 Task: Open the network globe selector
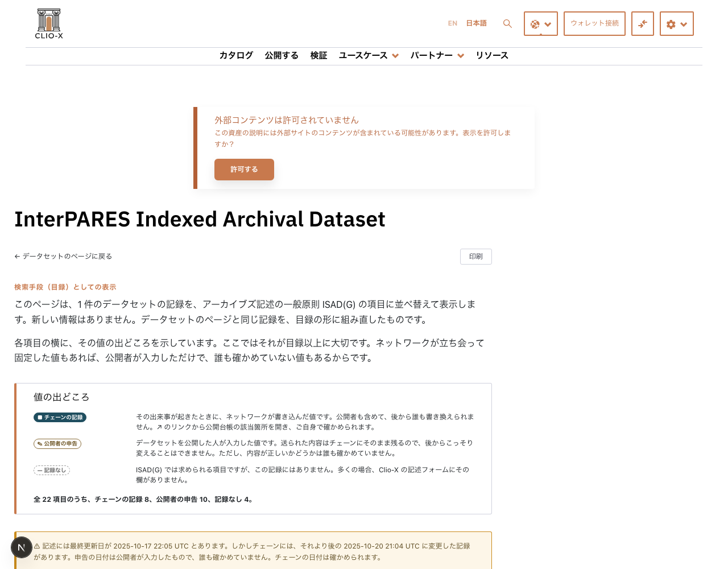tap(541, 24)
